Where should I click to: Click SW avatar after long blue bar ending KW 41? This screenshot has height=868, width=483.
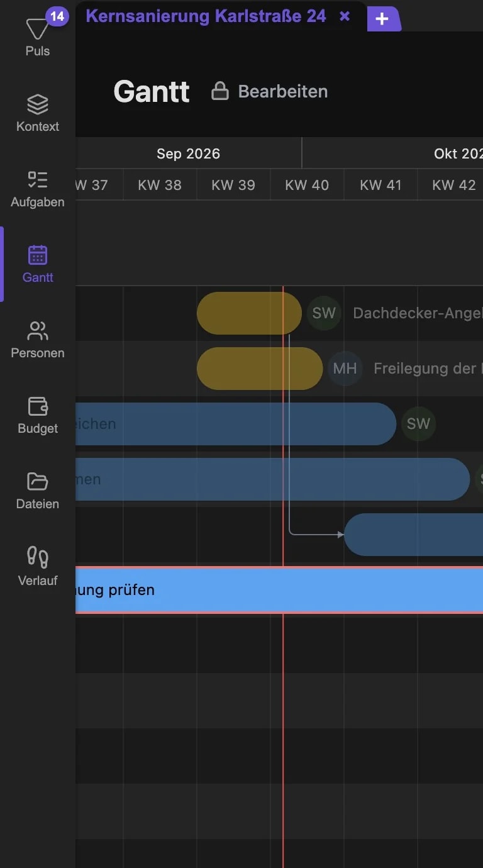click(418, 424)
